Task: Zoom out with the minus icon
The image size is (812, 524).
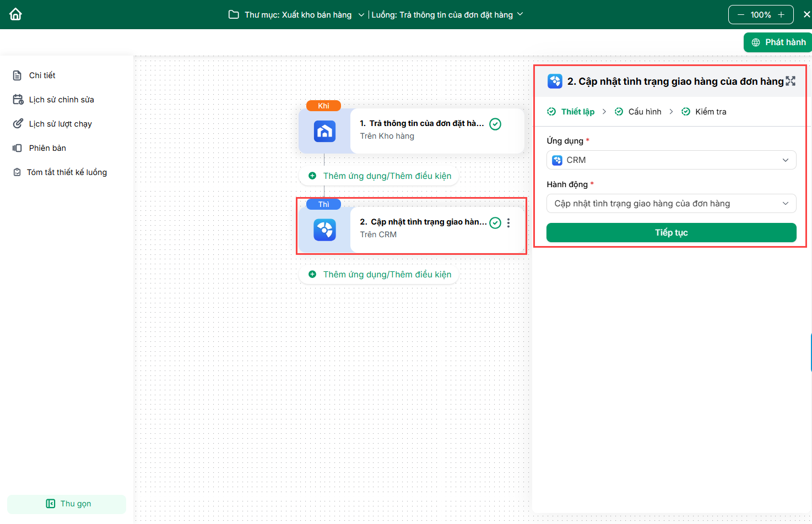Action: coord(741,15)
